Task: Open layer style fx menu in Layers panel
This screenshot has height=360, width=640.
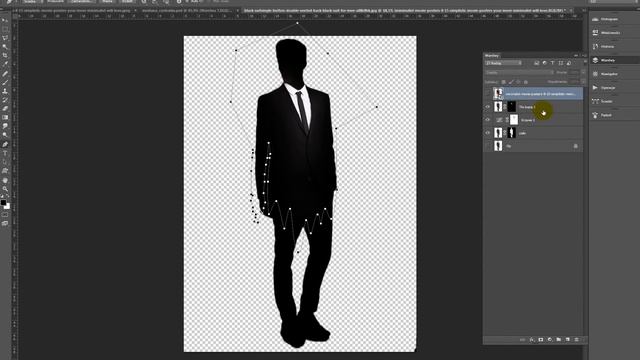Action: tap(532, 340)
